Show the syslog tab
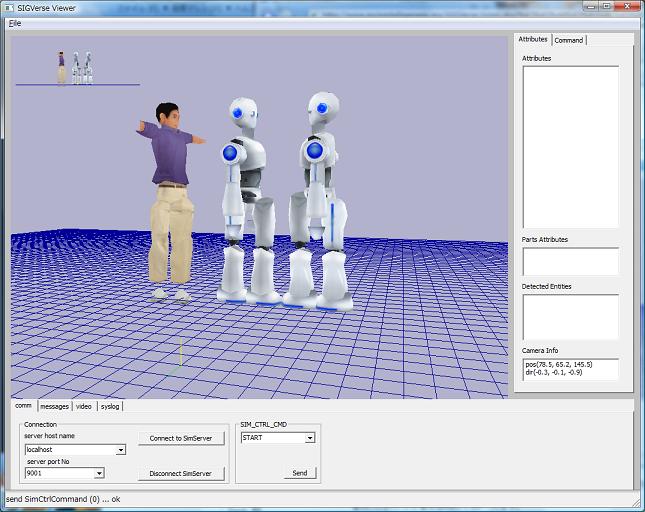This screenshot has width=645, height=512. [x=110, y=406]
